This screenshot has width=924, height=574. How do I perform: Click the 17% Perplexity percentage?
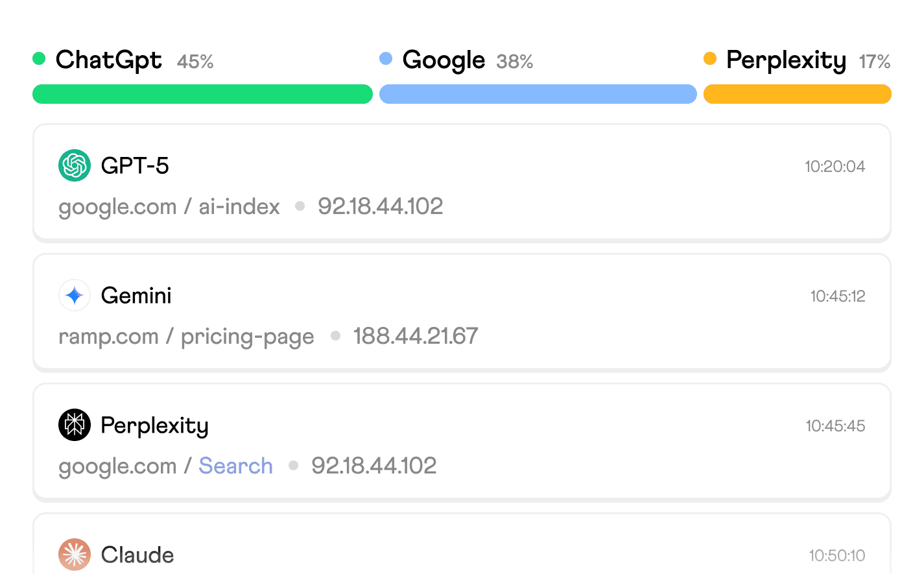tap(875, 62)
